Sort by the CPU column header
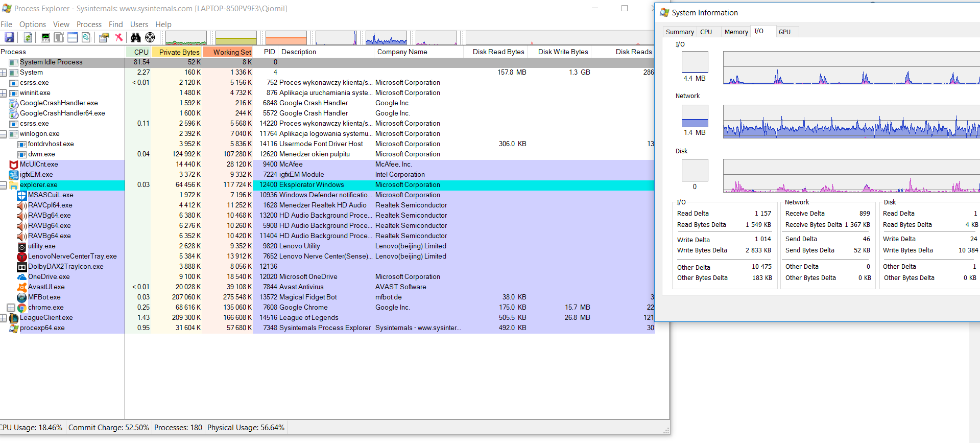 [x=139, y=52]
